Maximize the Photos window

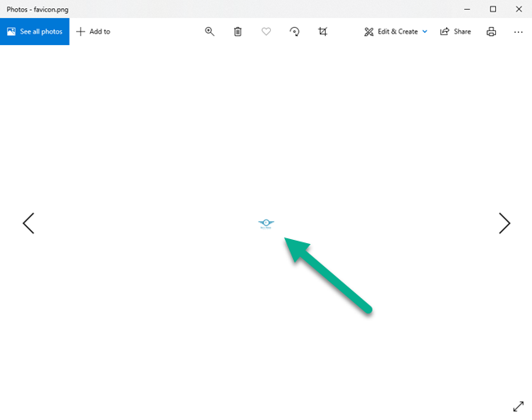493,9
